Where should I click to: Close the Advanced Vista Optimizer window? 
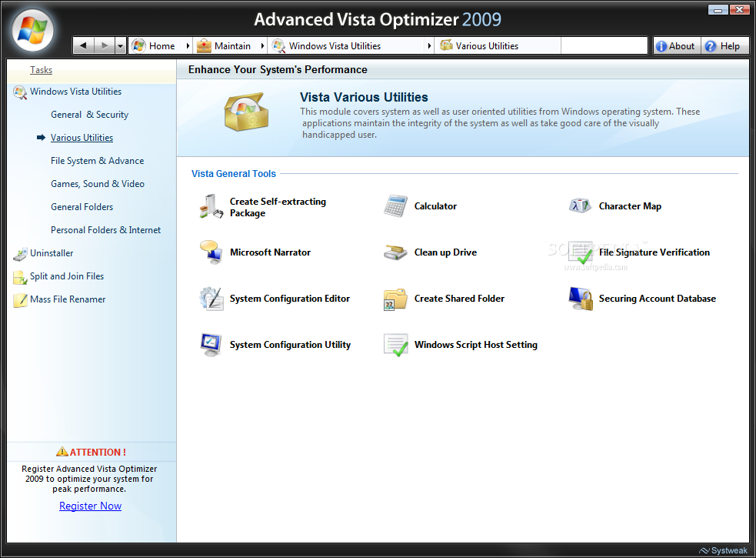point(739,9)
